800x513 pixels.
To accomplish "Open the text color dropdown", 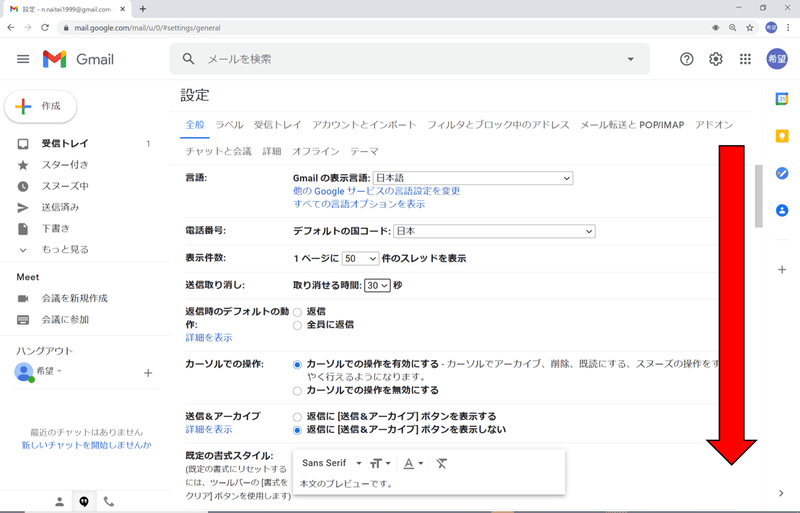I will point(413,463).
